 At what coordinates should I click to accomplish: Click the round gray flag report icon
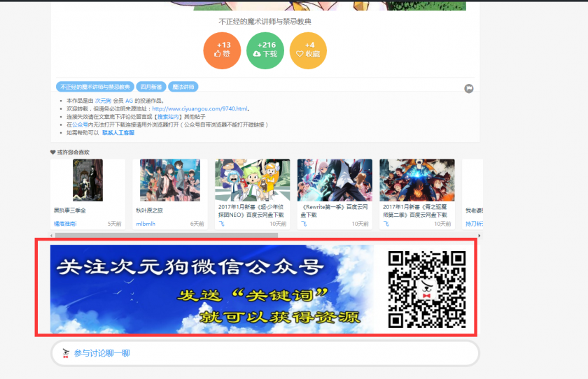[x=469, y=89]
